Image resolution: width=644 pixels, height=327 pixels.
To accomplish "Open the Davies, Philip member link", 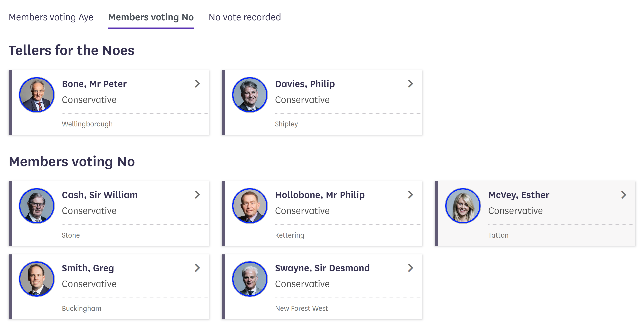I will 305,84.
